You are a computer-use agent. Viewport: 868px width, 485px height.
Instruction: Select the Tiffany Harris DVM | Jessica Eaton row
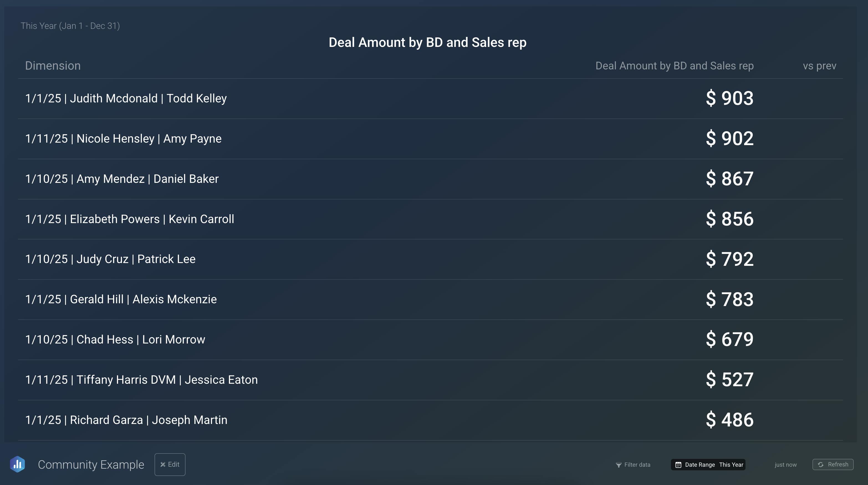tap(142, 380)
